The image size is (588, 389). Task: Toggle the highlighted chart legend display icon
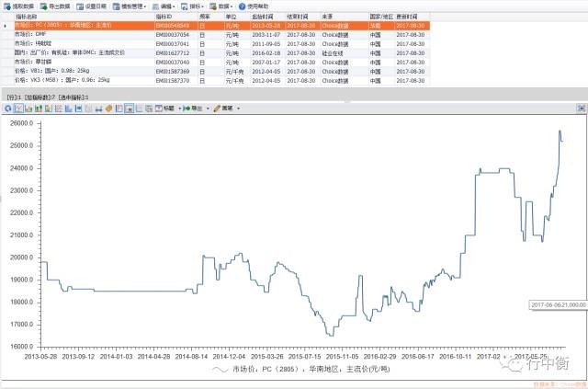[129, 109]
